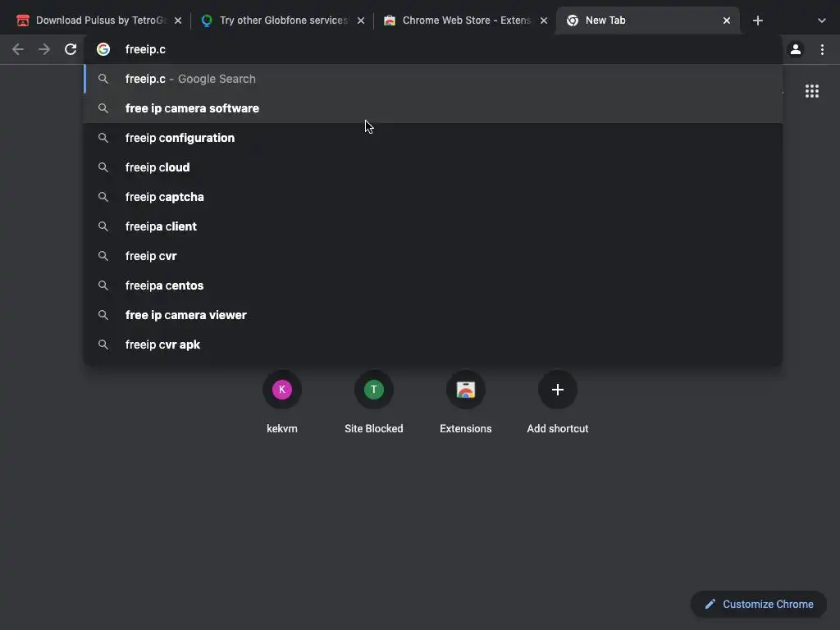Image resolution: width=840 pixels, height=630 pixels.
Task: Click the back navigation arrow
Action: click(x=18, y=49)
